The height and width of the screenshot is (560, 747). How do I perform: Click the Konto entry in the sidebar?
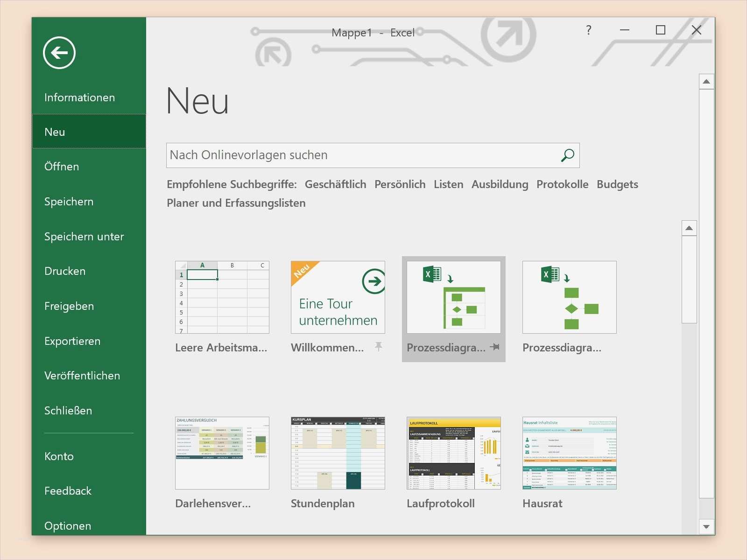pyautogui.click(x=59, y=456)
